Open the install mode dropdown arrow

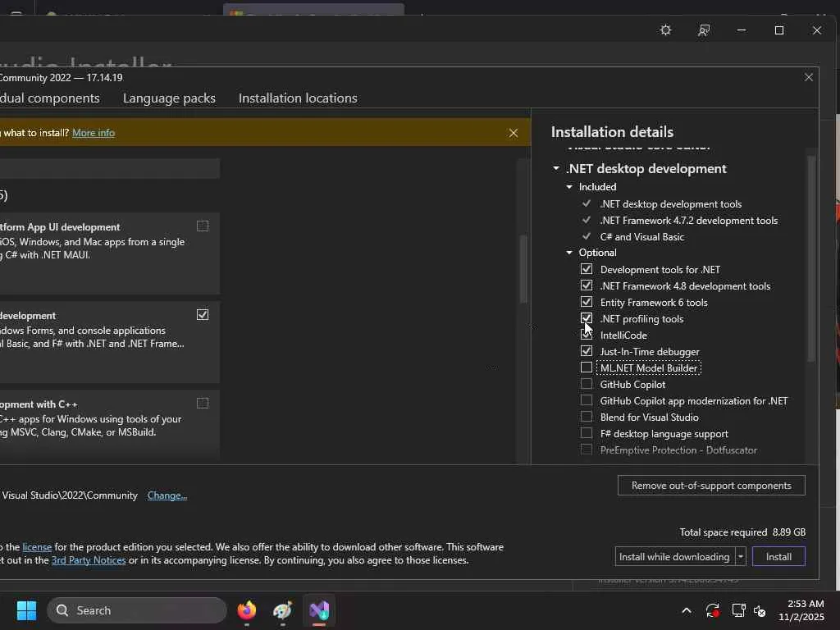[x=741, y=557]
